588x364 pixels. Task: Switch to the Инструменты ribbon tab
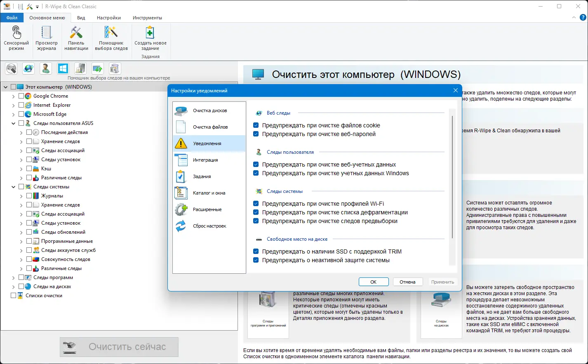pyautogui.click(x=147, y=18)
